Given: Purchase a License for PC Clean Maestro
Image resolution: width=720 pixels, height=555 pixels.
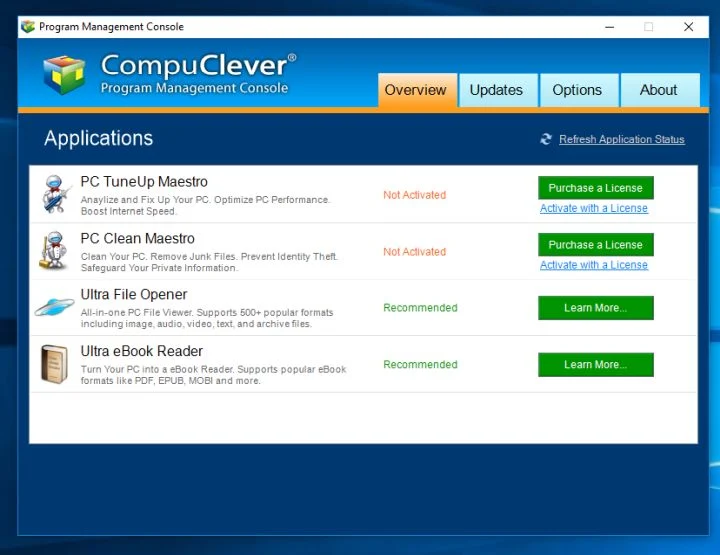Looking at the screenshot, I should click(x=596, y=245).
